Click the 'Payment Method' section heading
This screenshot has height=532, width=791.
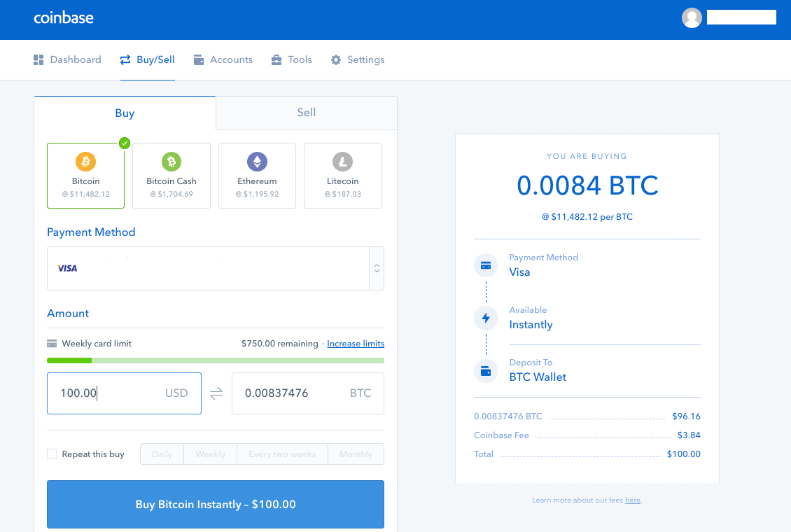(91, 232)
